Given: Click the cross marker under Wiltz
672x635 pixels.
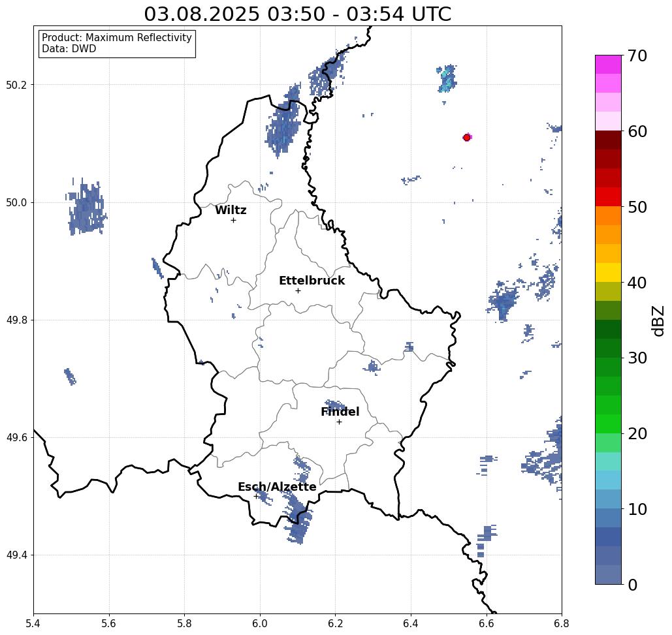Looking at the screenshot, I should point(233,220).
